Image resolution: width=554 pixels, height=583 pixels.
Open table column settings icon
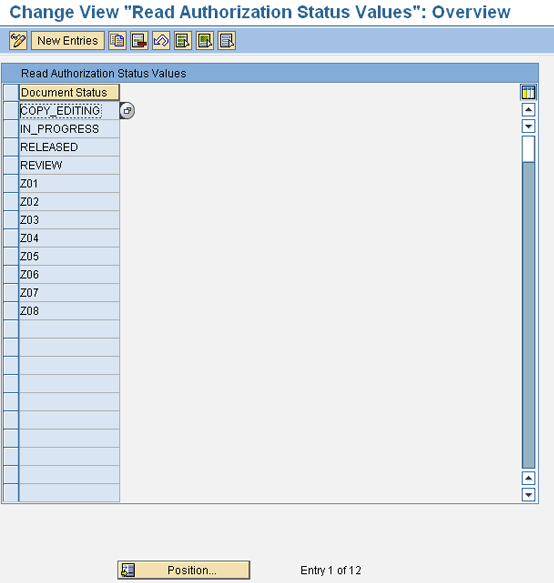tap(528, 92)
